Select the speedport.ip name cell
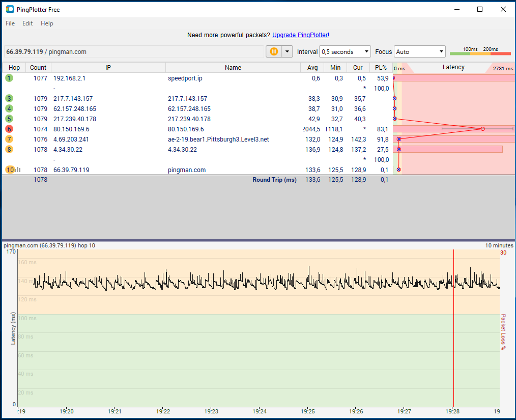Screen dimensions: 516x420 pos(185,78)
